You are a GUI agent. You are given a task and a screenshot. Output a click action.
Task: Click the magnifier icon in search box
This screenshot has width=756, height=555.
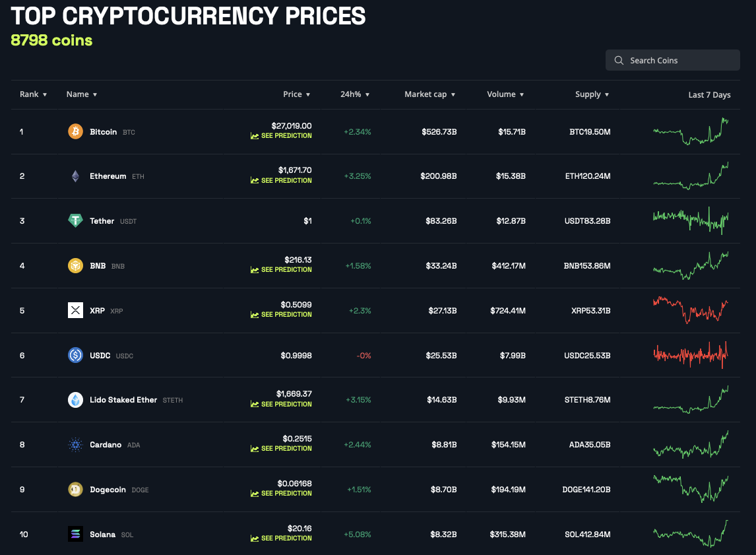coord(619,60)
